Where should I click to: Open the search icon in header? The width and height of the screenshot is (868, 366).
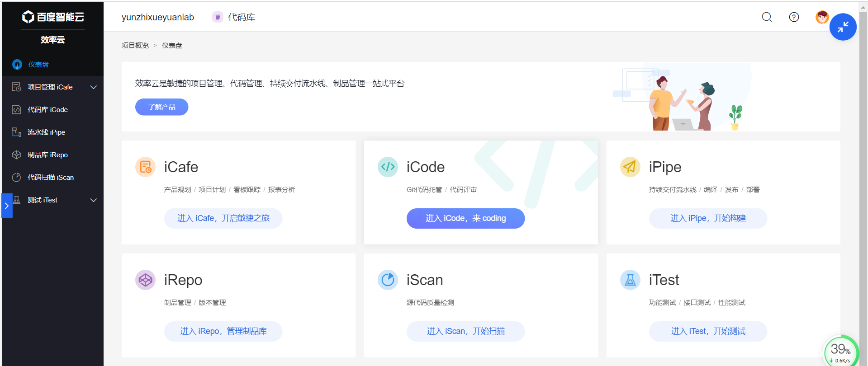767,17
